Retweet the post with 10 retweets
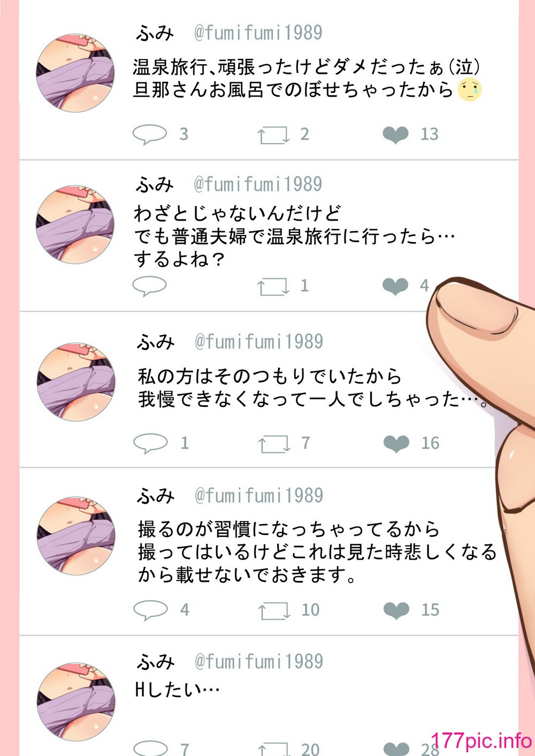 (274, 610)
